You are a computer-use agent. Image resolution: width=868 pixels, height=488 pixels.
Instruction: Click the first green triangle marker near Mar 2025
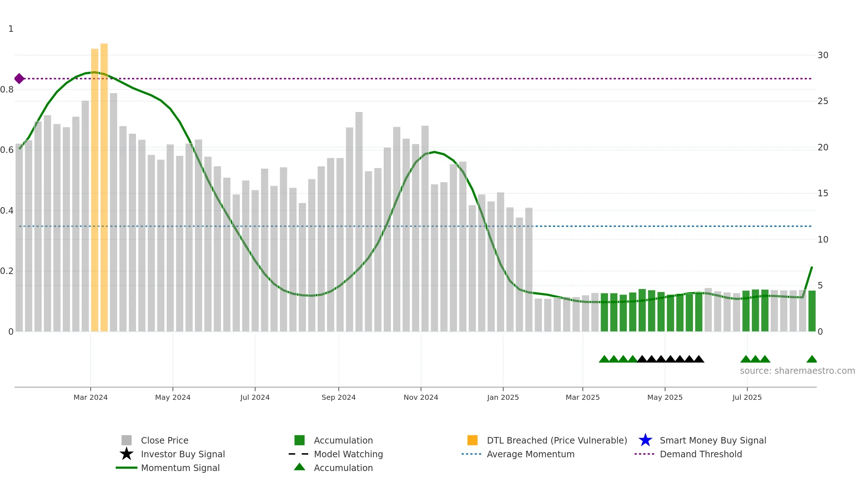604,359
